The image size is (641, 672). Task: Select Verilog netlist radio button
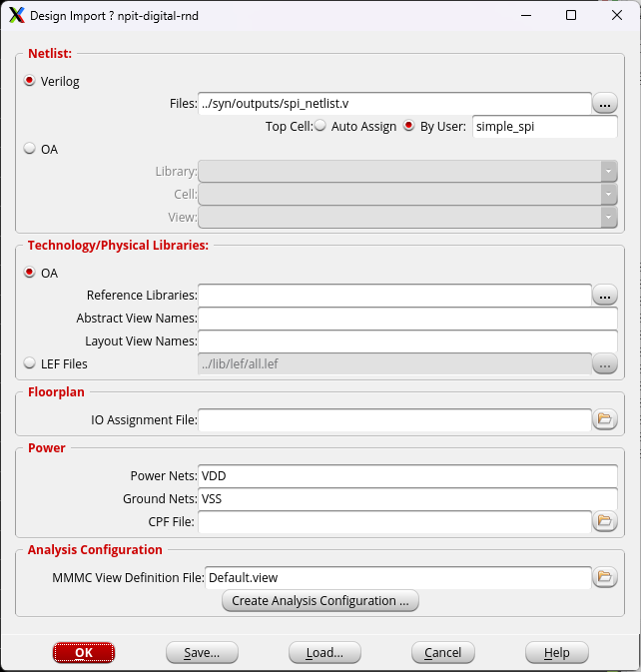pyautogui.click(x=30, y=81)
